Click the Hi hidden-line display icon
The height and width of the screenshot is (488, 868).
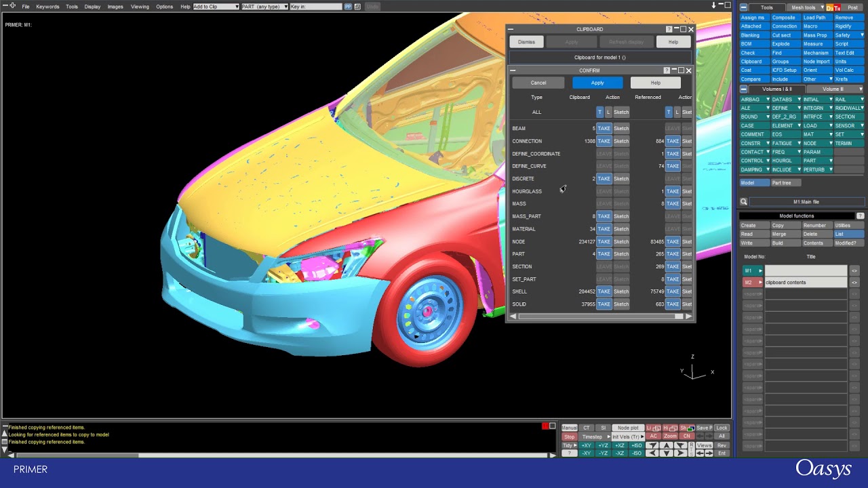pos(670,428)
